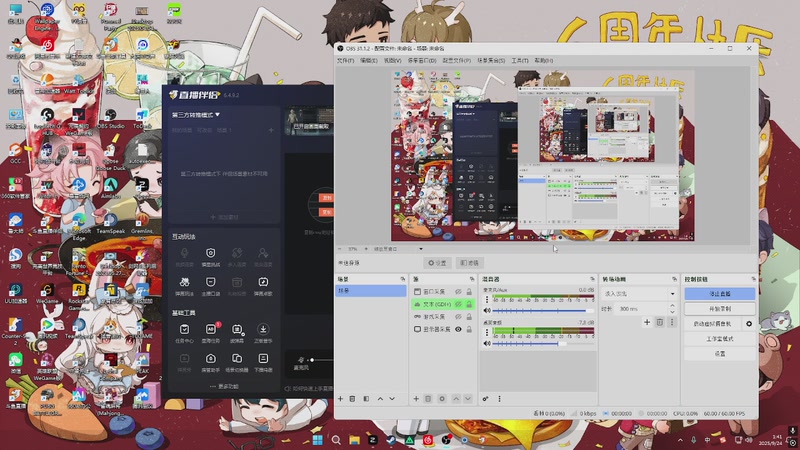This screenshot has height=450, width=800.
Task: Remove the selected scene with the trash icon in the 场景 (Scenes) dock
Action: [352, 398]
